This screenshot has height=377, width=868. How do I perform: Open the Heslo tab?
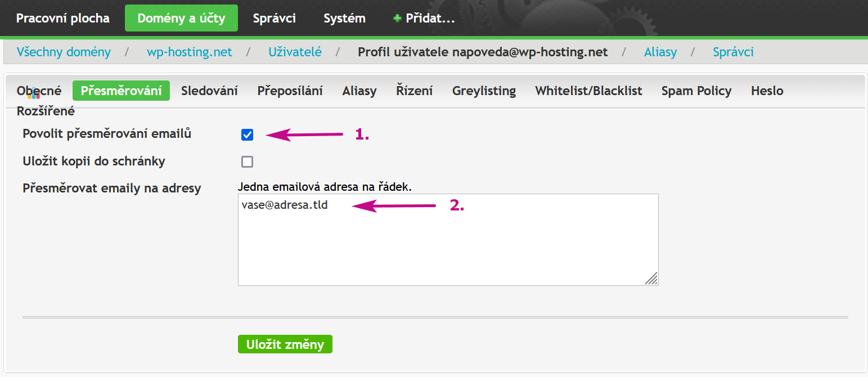tap(767, 91)
